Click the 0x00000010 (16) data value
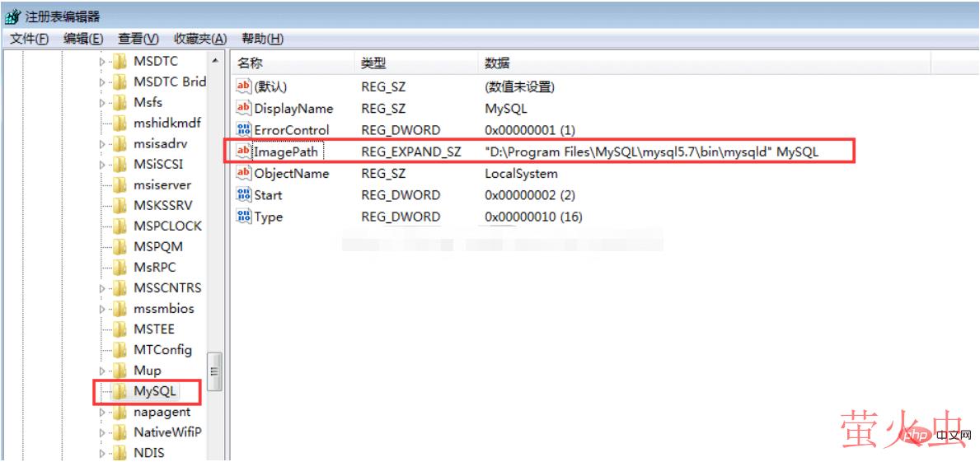Viewport: 980px width, 462px height. (x=534, y=217)
